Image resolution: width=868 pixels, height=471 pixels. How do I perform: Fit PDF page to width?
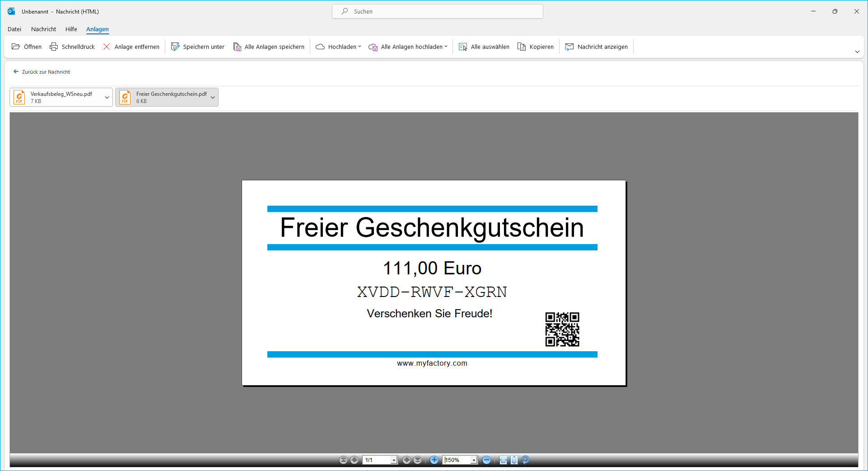pos(503,460)
